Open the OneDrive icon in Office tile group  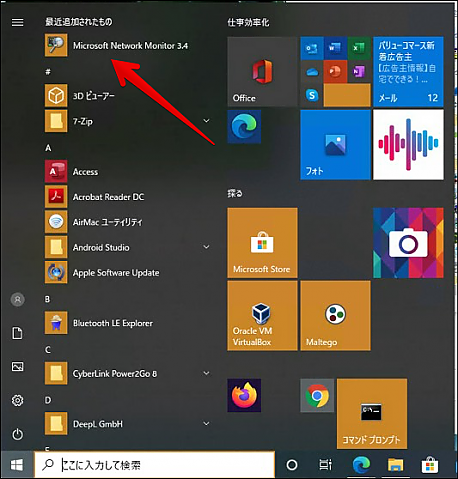[x=312, y=72]
